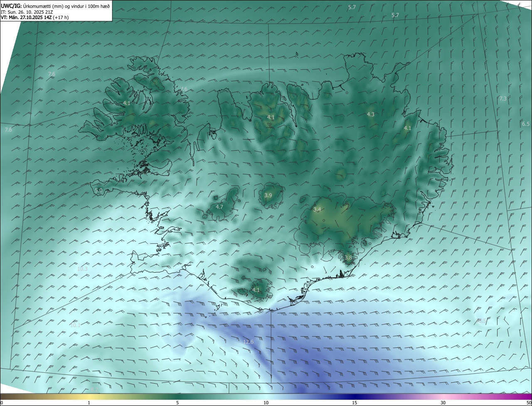Click the colorbar tick label 0
Screen dimensions: 532x406
tap(2, 403)
